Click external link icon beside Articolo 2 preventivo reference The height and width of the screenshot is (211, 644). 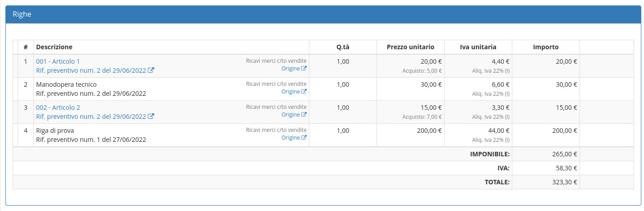point(151,117)
